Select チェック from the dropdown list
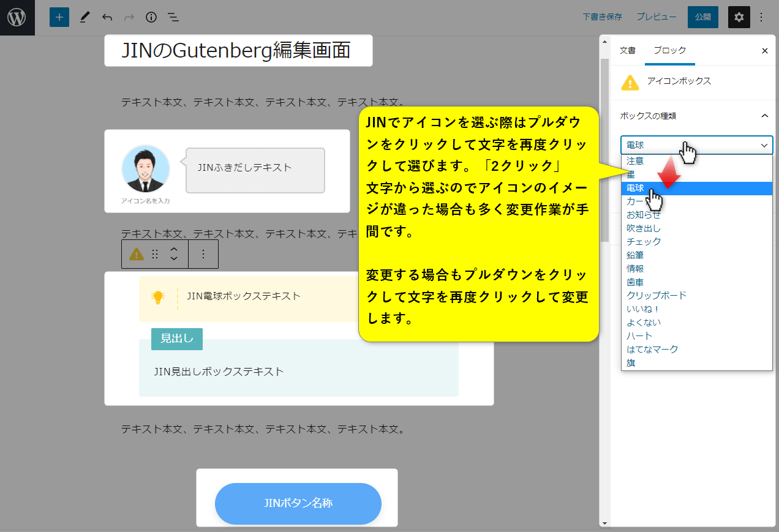Screen dimensions: 779x532 (x=697, y=242)
